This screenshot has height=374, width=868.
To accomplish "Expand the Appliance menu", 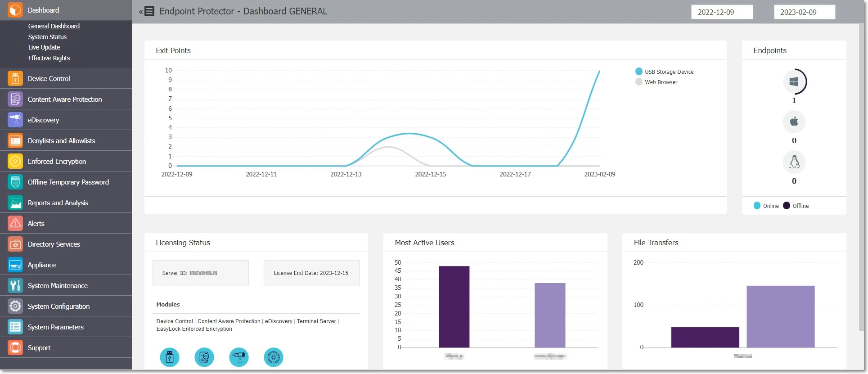I will tap(66, 265).
